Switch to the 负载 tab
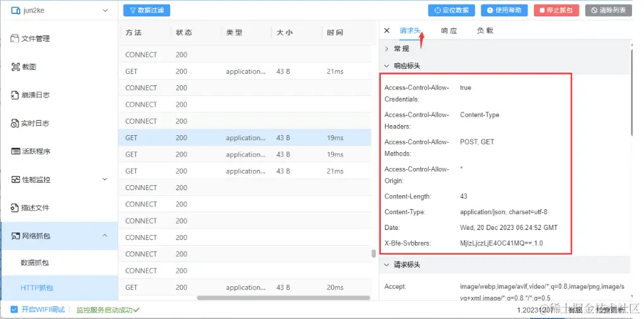Viewport: 644px width, 319px height. point(485,31)
